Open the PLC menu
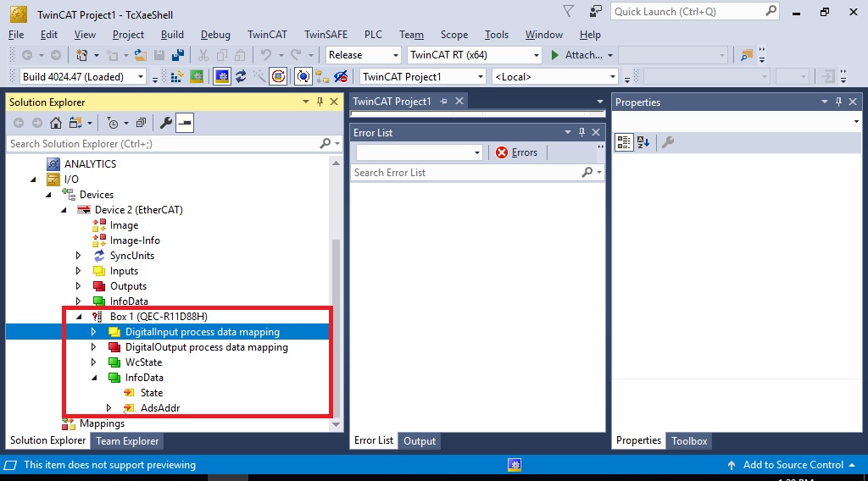Image resolution: width=868 pixels, height=481 pixels. pos(373,34)
